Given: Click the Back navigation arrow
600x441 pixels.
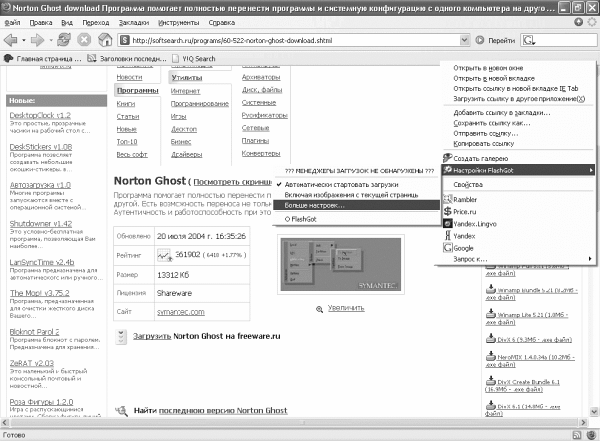Looking at the screenshot, I should tap(10, 40).
